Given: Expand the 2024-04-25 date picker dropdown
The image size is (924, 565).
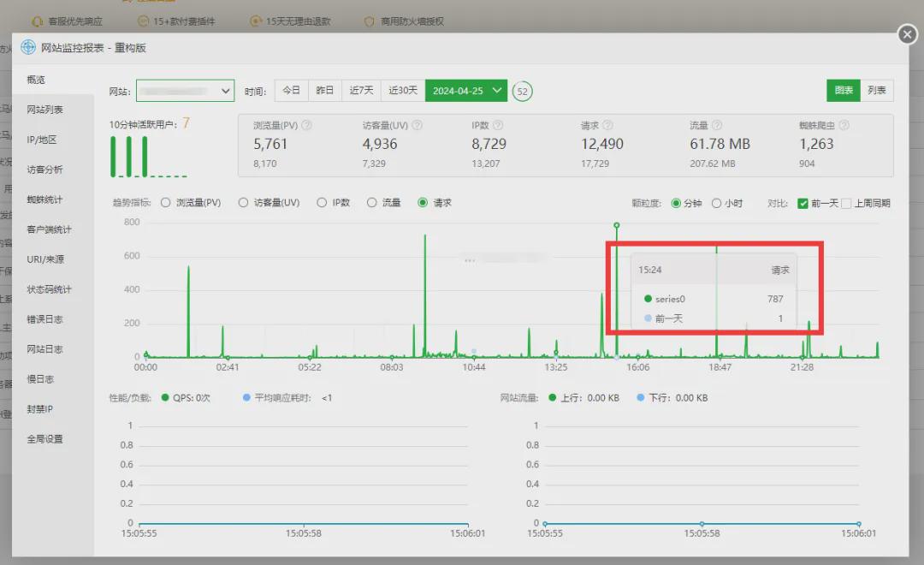Looking at the screenshot, I should click(x=465, y=91).
